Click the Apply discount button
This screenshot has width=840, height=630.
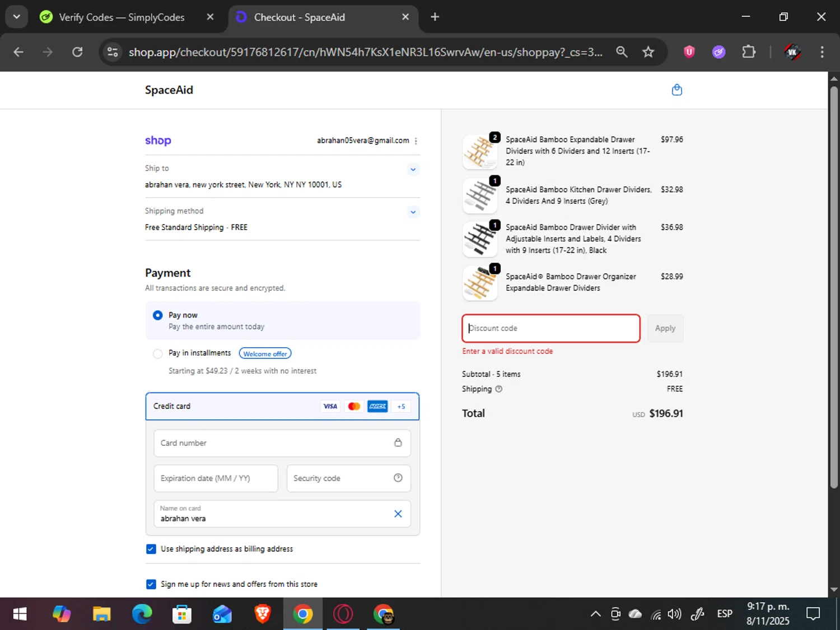tap(665, 328)
